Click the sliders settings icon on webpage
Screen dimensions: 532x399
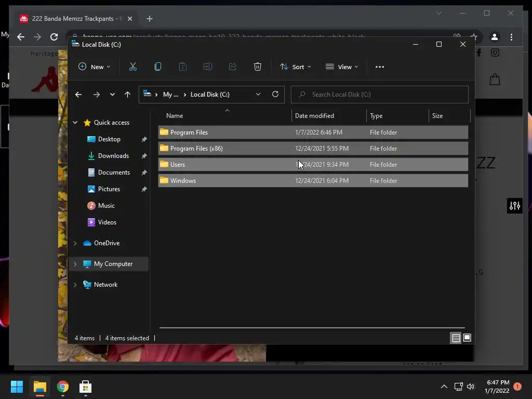515,206
